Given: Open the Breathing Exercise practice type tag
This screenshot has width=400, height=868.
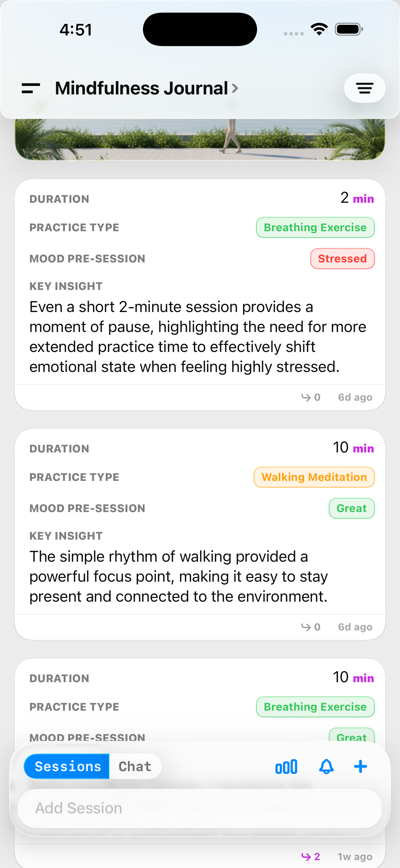Looking at the screenshot, I should pyautogui.click(x=315, y=228).
